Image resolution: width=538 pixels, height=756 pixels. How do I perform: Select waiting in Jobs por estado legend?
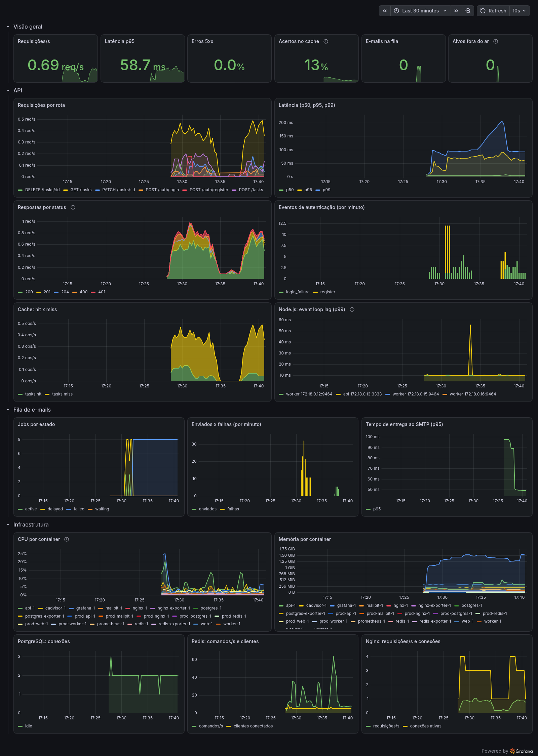pos(102,509)
